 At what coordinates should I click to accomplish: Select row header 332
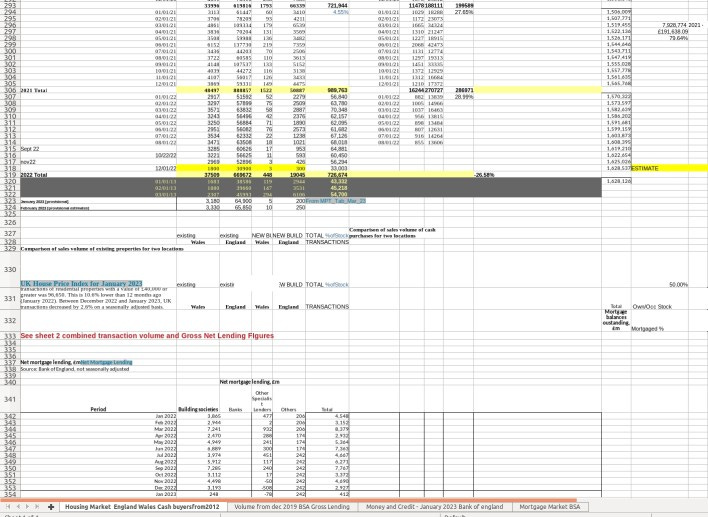[9, 321]
